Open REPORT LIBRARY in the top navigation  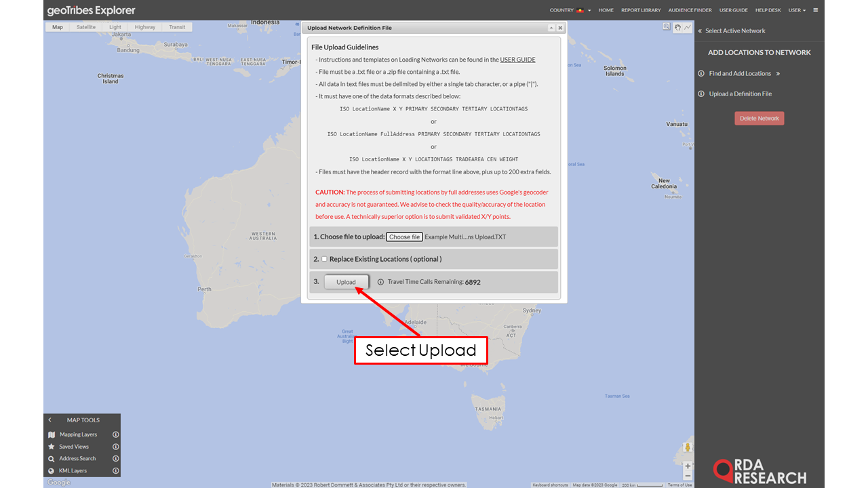[x=641, y=10]
